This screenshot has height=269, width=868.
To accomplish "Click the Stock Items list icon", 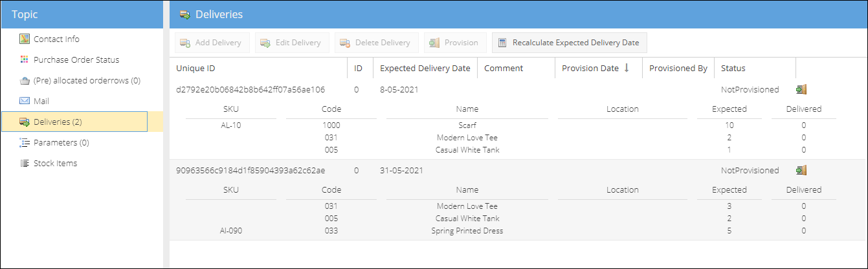I will [25, 164].
